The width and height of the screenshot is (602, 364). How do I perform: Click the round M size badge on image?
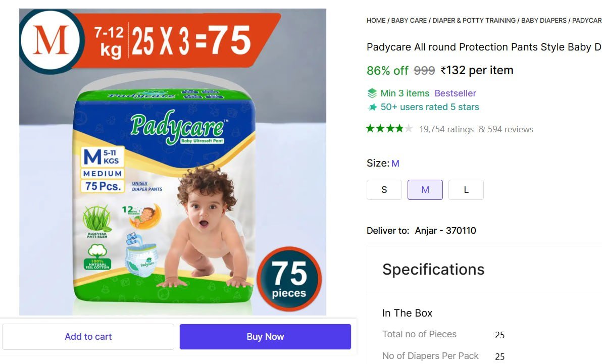coord(51,41)
